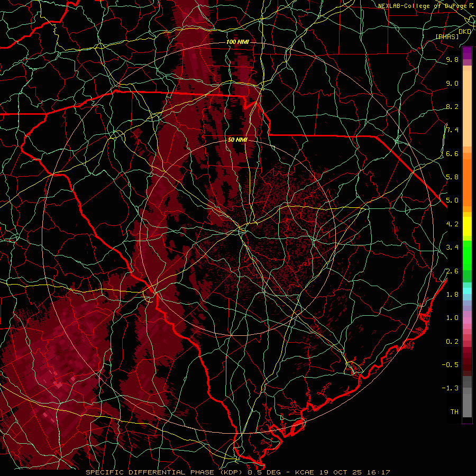Click the 8.2 scale value
Image resolution: width=476 pixels, height=476 pixels.
pos(452,106)
